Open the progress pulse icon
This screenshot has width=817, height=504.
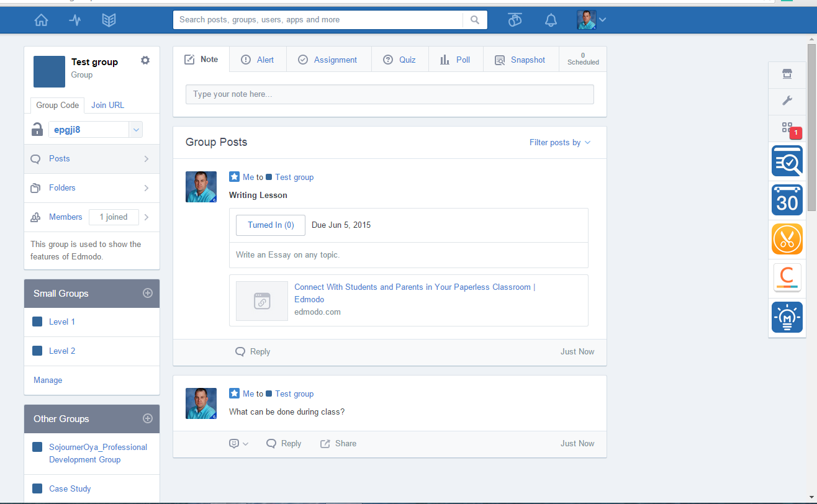click(75, 20)
